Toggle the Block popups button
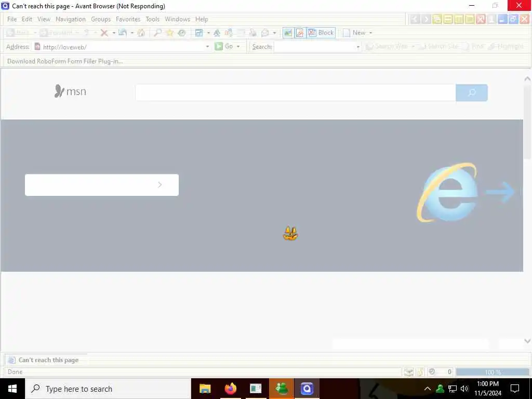 tap(321, 33)
